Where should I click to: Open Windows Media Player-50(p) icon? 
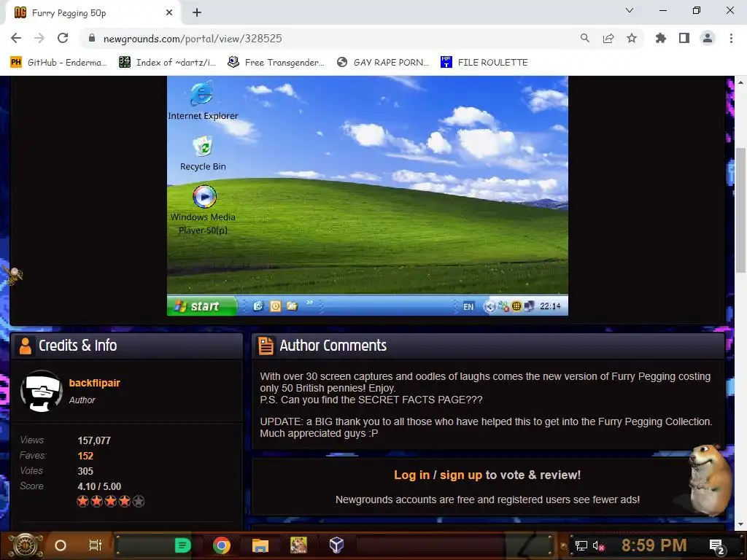[x=204, y=210]
